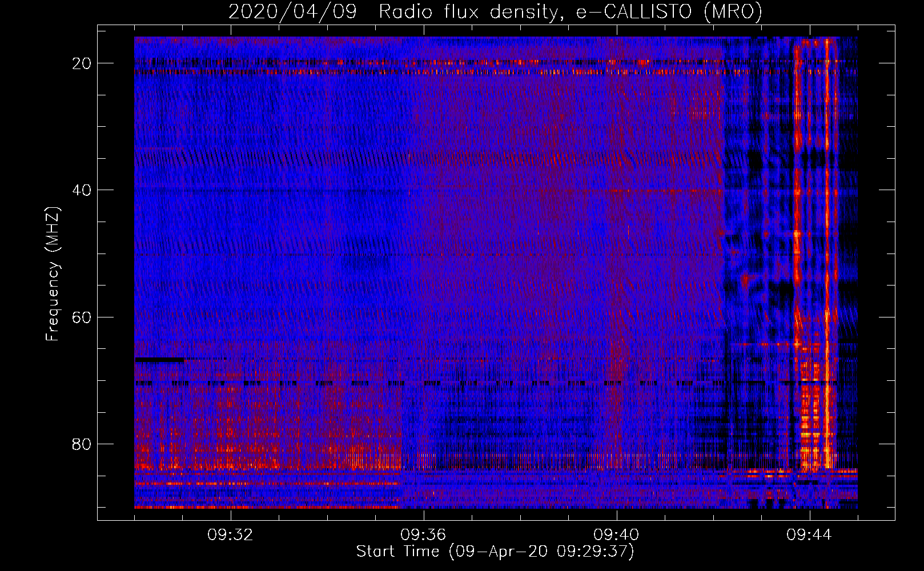This screenshot has height=571, width=924.
Task: Click the time tick label '09:32'
Action: [231, 535]
